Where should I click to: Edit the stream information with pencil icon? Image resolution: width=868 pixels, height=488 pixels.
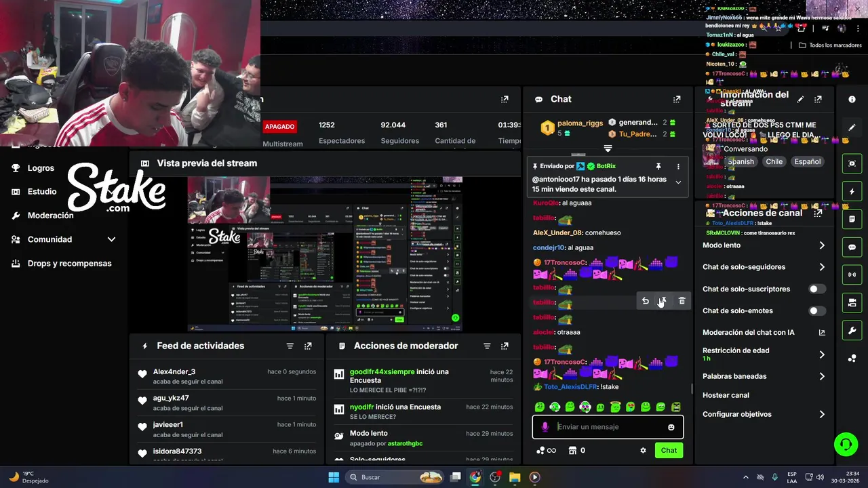coord(800,99)
